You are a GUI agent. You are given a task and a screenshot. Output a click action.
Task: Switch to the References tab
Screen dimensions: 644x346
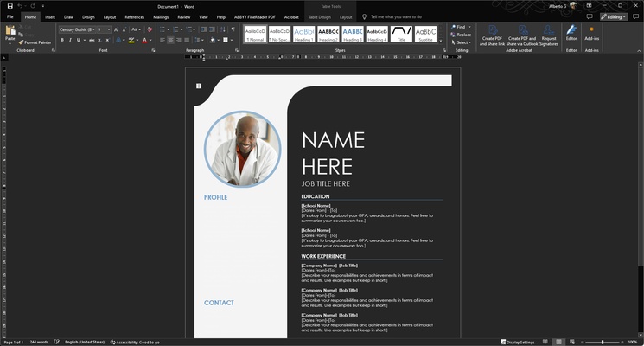[135, 17]
